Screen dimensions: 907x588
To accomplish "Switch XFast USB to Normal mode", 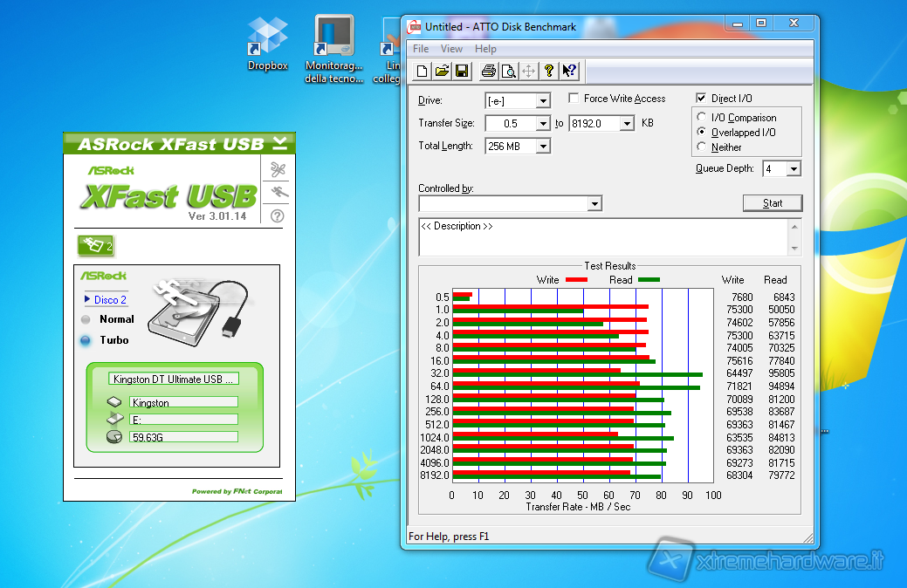I will [x=86, y=319].
